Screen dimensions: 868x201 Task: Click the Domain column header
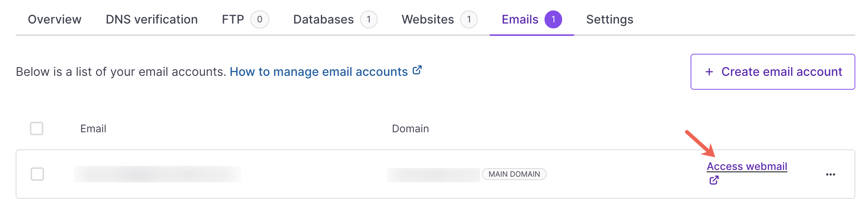pos(410,129)
